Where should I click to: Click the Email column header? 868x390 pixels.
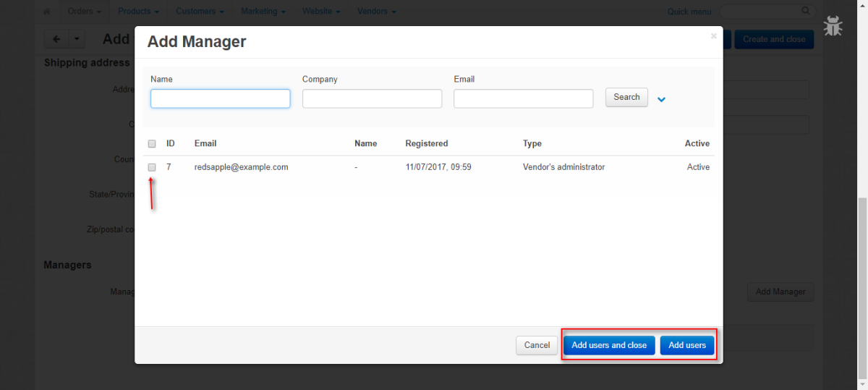205,144
